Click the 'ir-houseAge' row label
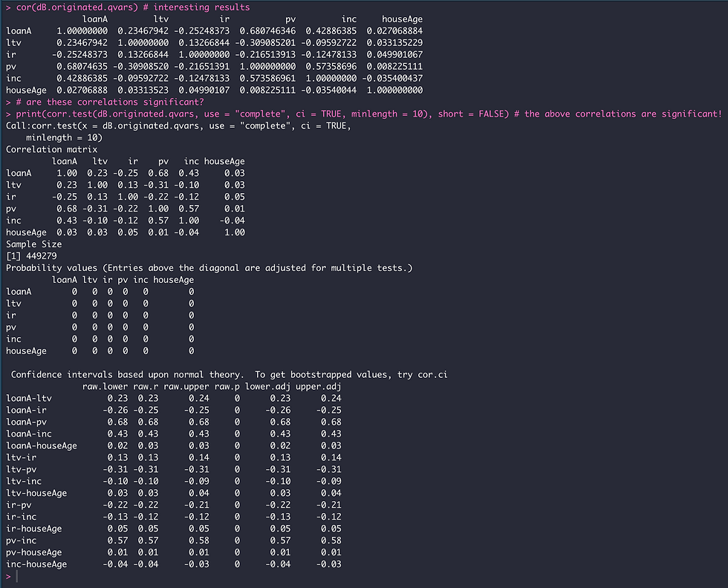Viewport: 728px width, 588px height. pyautogui.click(x=34, y=529)
